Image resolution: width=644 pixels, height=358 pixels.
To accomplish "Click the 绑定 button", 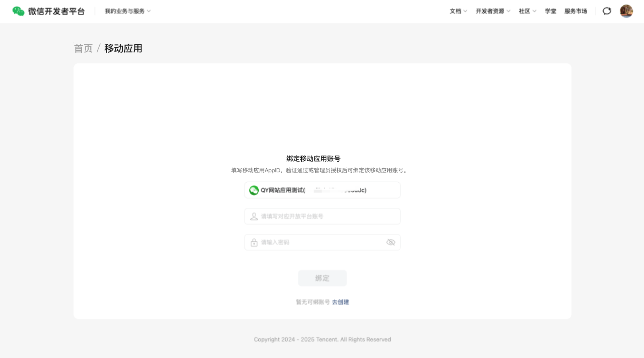I will click(x=322, y=278).
